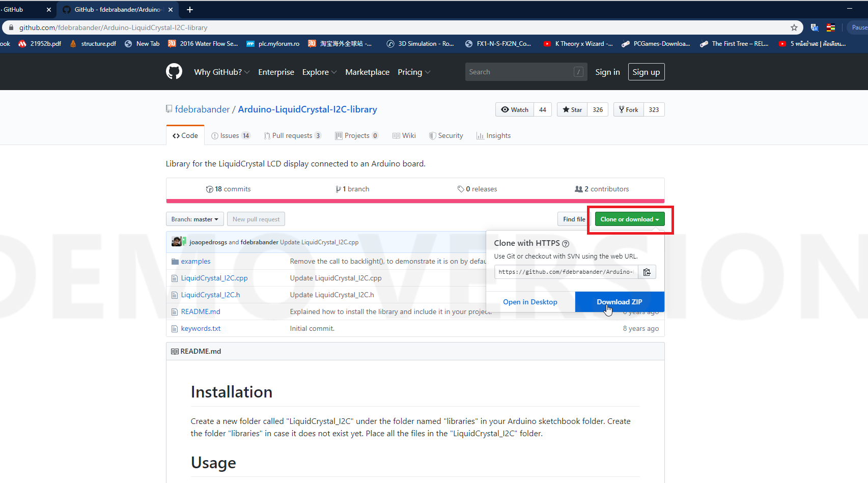View the 1 branch link

(352, 189)
